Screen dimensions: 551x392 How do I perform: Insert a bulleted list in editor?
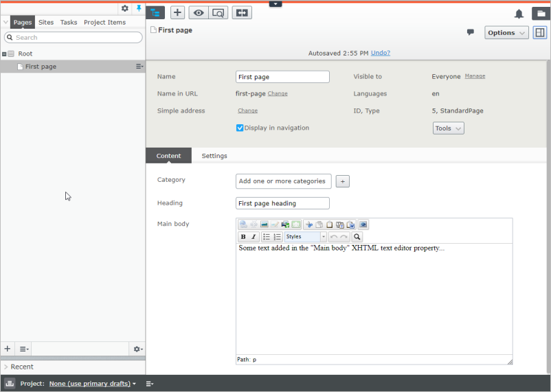267,237
